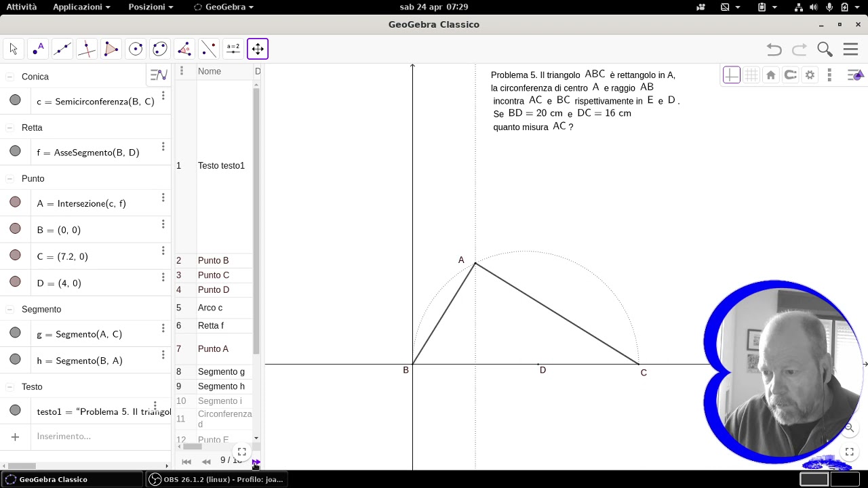Click the plus icon beside Inserimento
868x488 pixels.
coord(15,437)
